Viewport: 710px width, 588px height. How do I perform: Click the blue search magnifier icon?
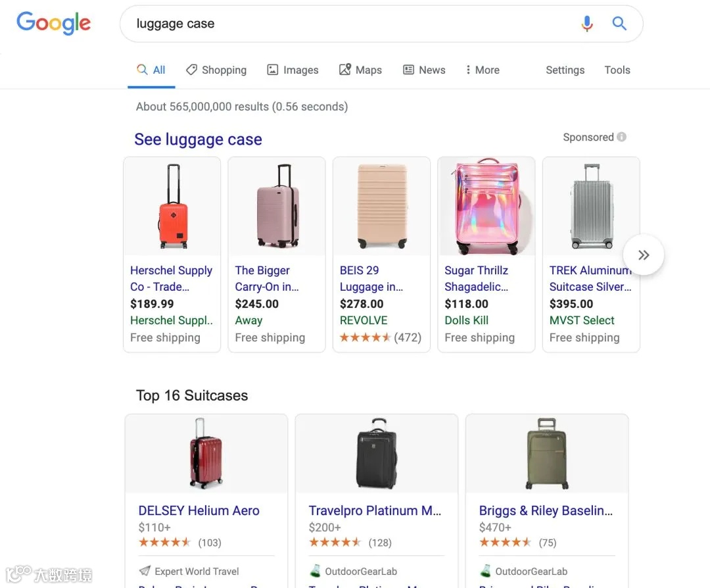[619, 24]
